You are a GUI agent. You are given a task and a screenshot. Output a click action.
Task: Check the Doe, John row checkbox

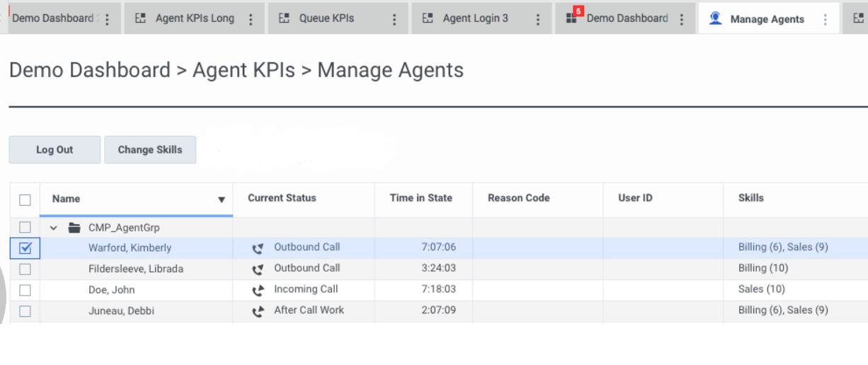click(x=25, y=290)
